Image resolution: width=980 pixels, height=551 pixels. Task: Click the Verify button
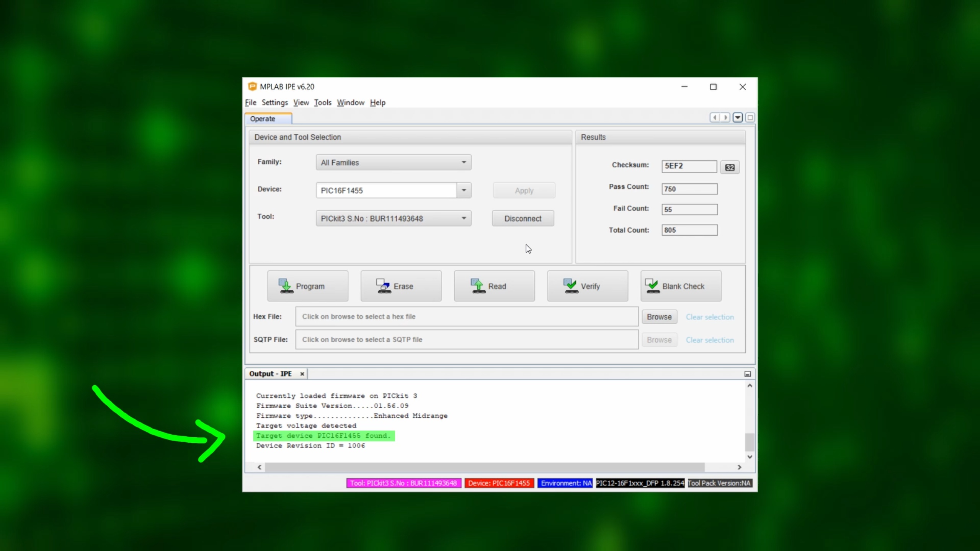click(587, 286)
